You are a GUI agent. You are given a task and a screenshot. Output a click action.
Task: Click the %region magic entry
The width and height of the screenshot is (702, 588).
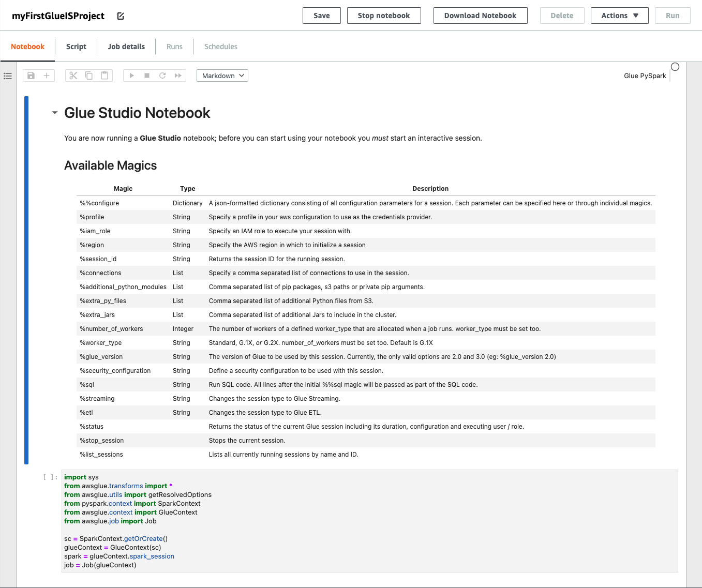[x=92, y=245]
